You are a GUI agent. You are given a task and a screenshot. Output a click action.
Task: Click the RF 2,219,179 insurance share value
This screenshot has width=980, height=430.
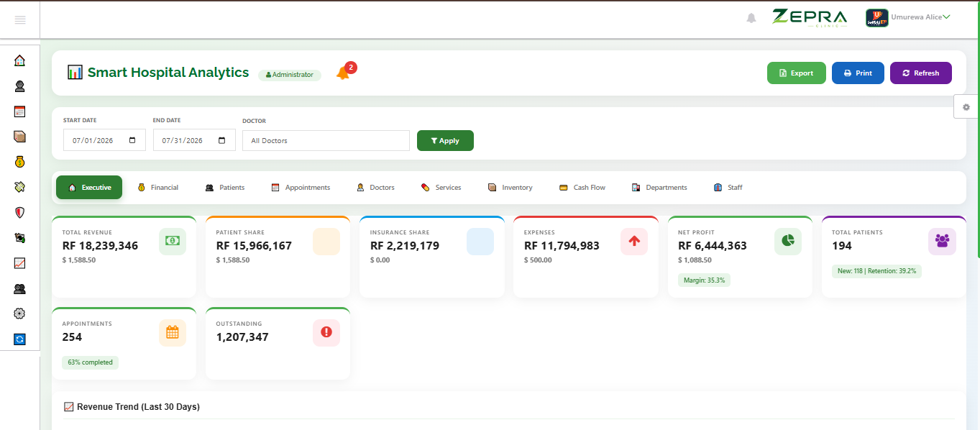point(404,245)
